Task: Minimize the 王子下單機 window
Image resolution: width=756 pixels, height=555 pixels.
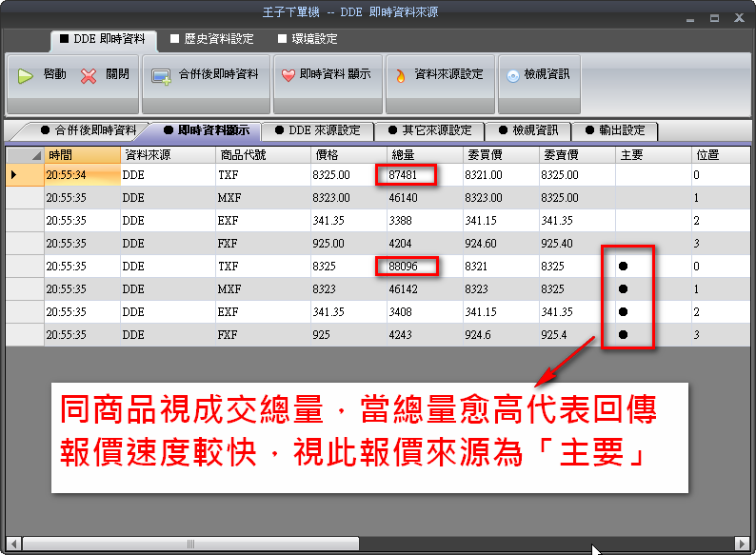Action: [x=690, y=19]
